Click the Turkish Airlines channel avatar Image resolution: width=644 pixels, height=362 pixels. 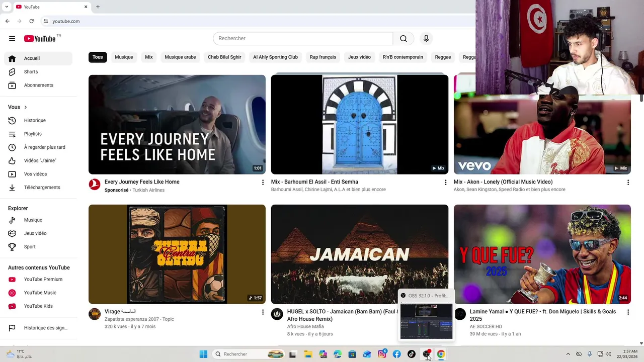(95, 184)
